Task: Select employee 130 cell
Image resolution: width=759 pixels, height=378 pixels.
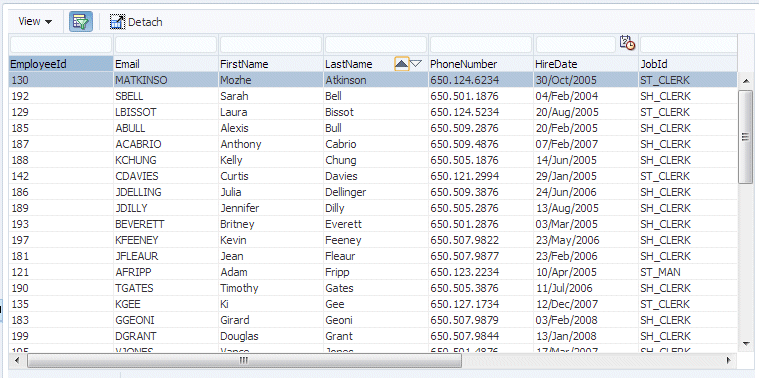Action: (61, 80)
